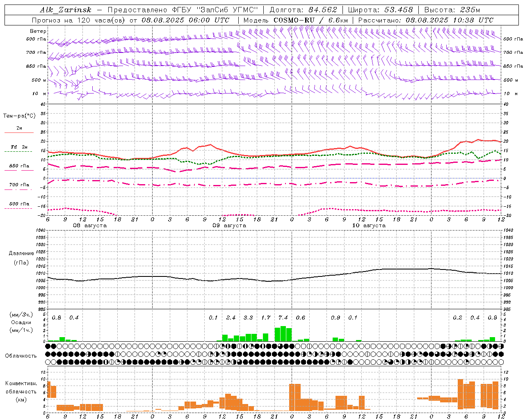This screenshot has width=525, height=420.
Task: Click the "(км)" unit label under convective cloud
Action: pyautogui.click(x=21, y=399)
